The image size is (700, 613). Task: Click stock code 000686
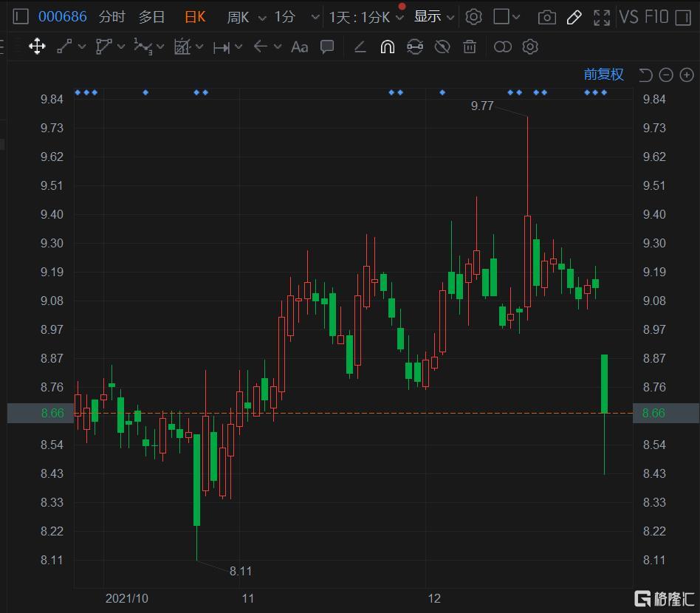[63, 17]
